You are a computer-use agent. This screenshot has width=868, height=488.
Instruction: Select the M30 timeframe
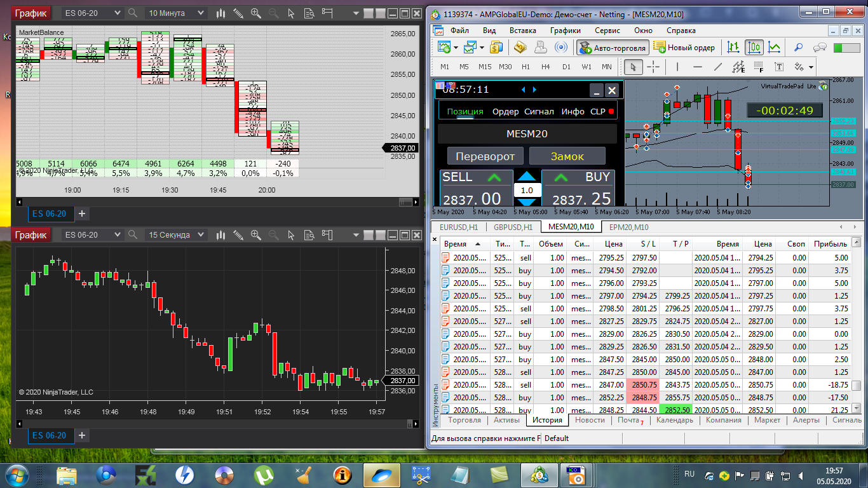505,67
